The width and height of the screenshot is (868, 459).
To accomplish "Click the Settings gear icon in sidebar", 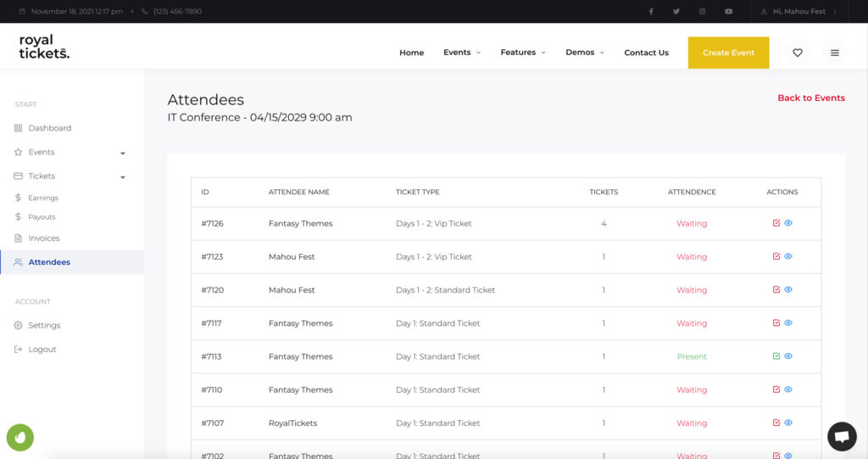I will coord(19,326).
